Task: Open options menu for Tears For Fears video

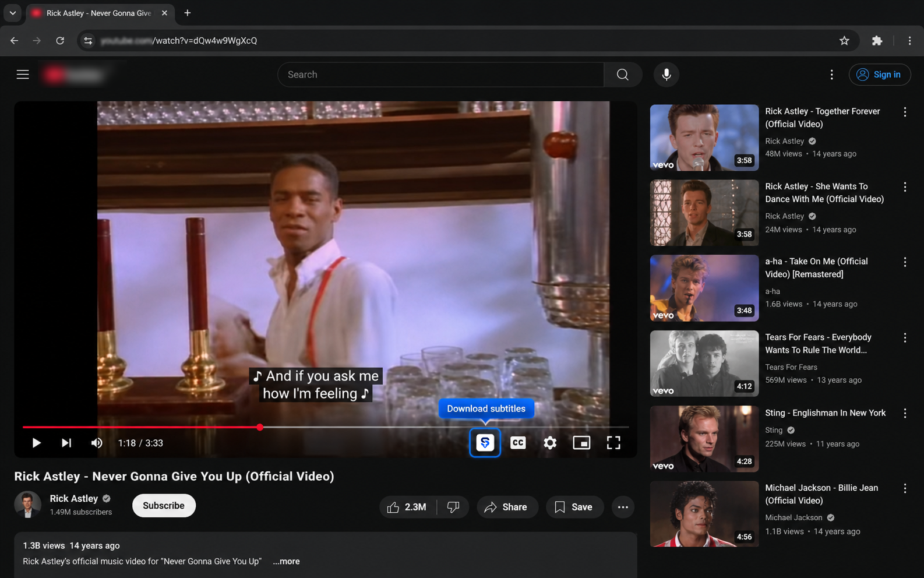Action: [905, 338]
